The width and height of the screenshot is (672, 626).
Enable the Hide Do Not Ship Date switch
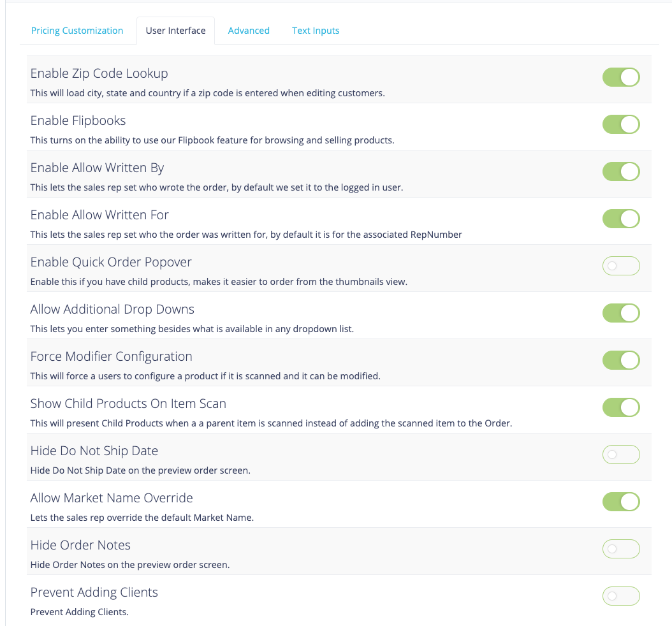(621, 454)
